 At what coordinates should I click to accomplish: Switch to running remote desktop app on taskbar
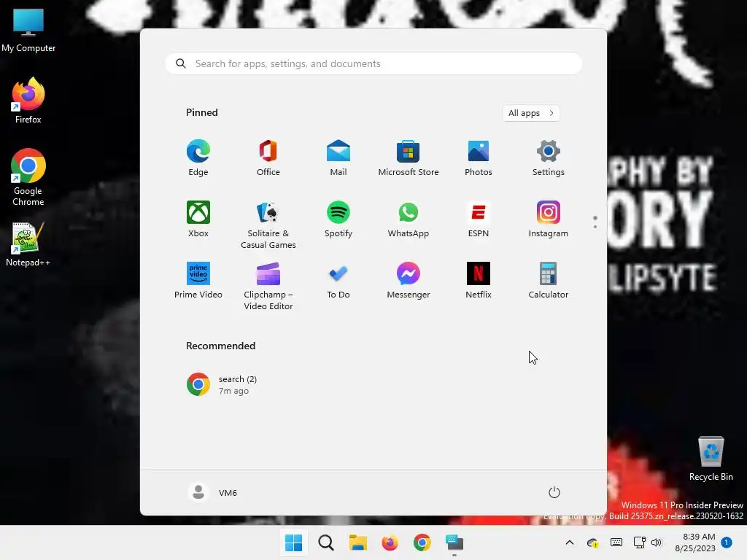point(454,542)
